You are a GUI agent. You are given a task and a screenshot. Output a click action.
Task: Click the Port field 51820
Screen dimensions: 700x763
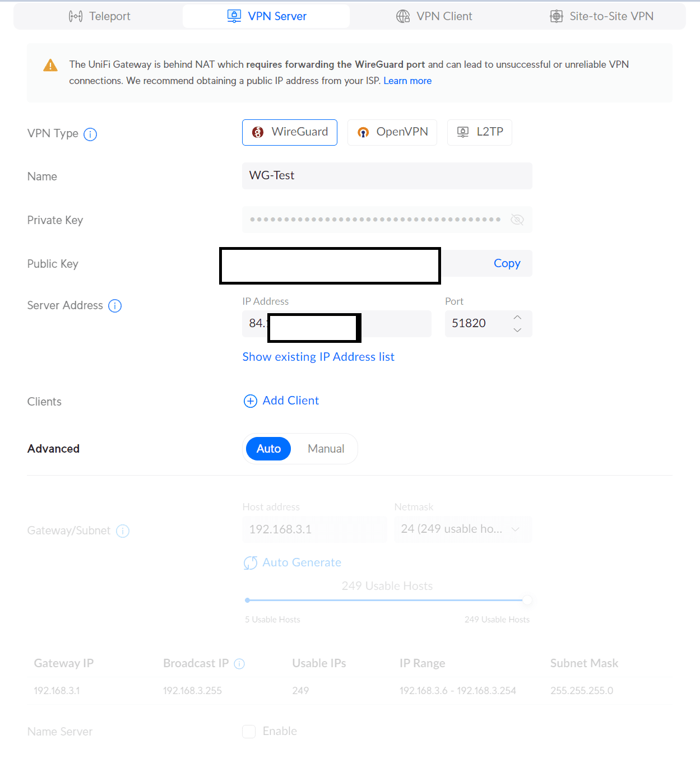pos(489,324)
